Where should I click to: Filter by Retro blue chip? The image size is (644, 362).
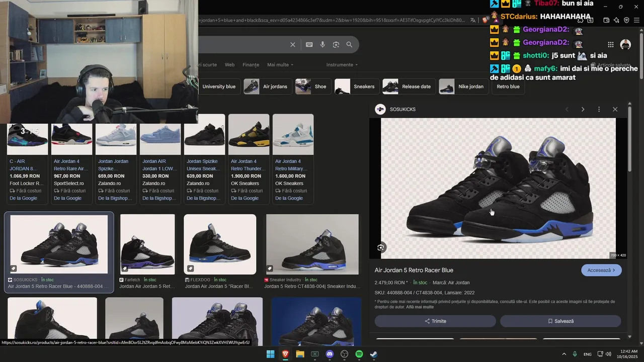click(508, 86)
